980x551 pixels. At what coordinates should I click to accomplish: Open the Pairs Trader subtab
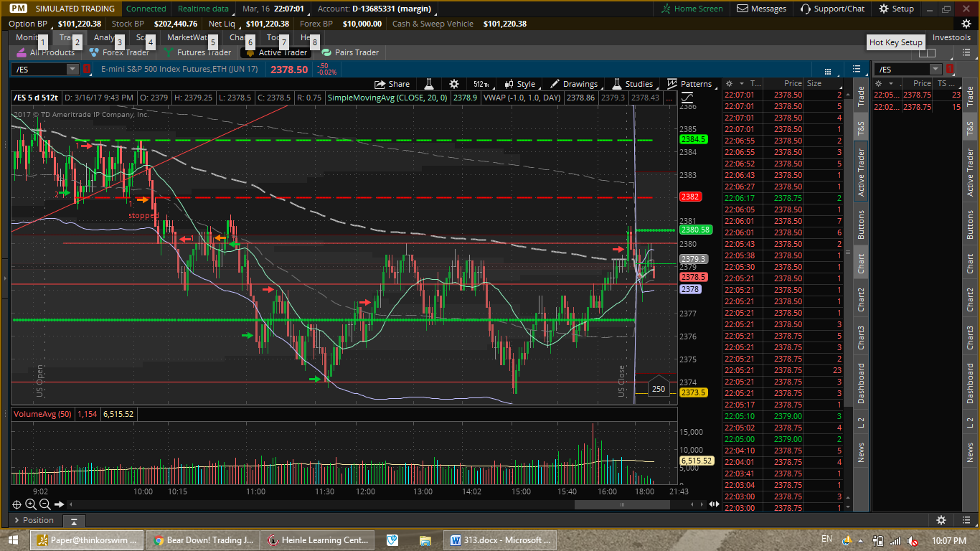351,52
